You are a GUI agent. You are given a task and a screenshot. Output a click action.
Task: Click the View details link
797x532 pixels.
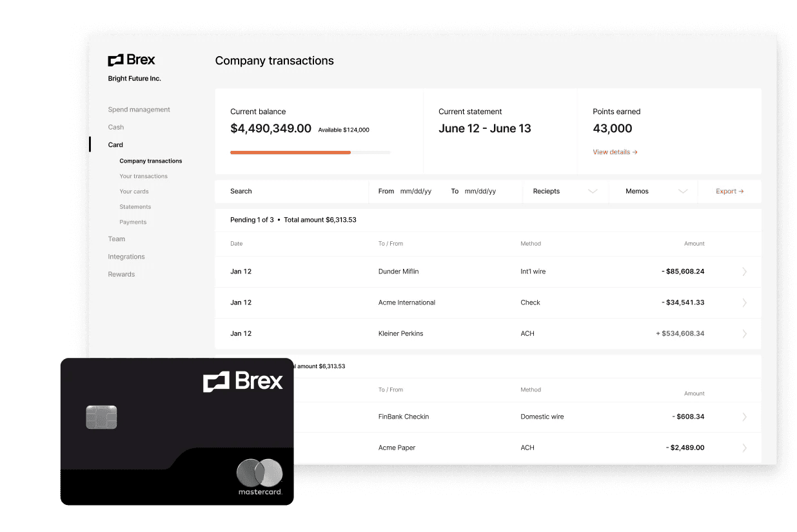click(615, 152)
